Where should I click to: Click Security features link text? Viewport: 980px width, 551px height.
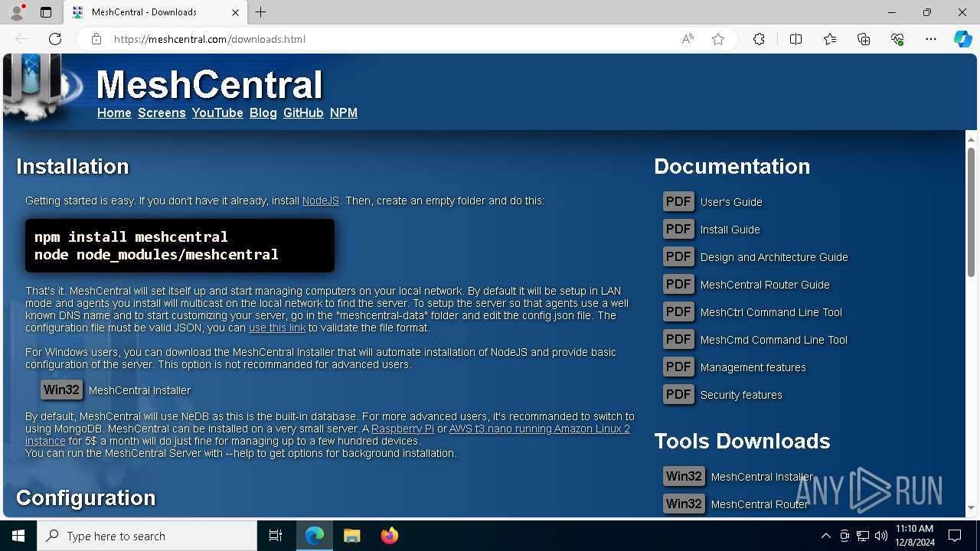(741, 395)
